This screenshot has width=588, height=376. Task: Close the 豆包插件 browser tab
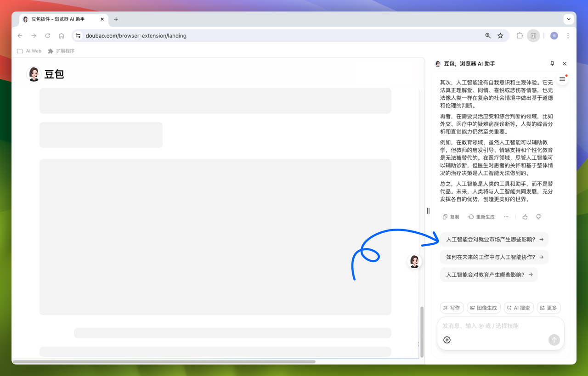tap(102, 19)
